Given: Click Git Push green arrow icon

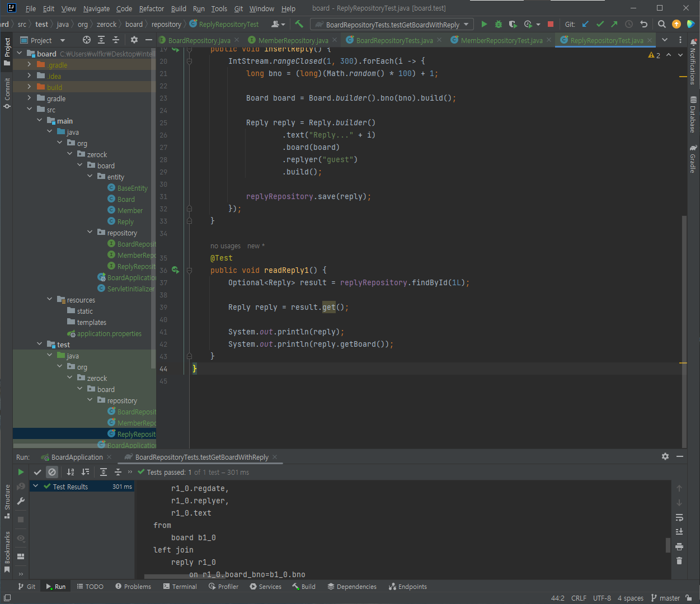Looking at the screenshot, I should 614,24.
